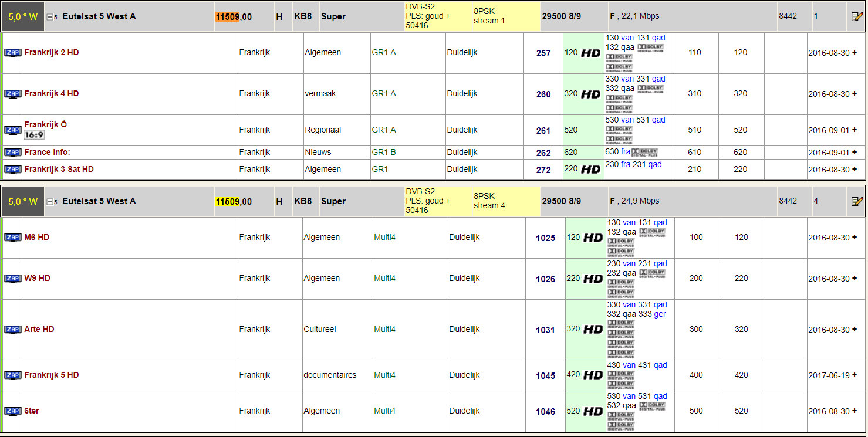
Task: Click the 'fra' audio link in France Info row
Action: click(x=626, y=151)
